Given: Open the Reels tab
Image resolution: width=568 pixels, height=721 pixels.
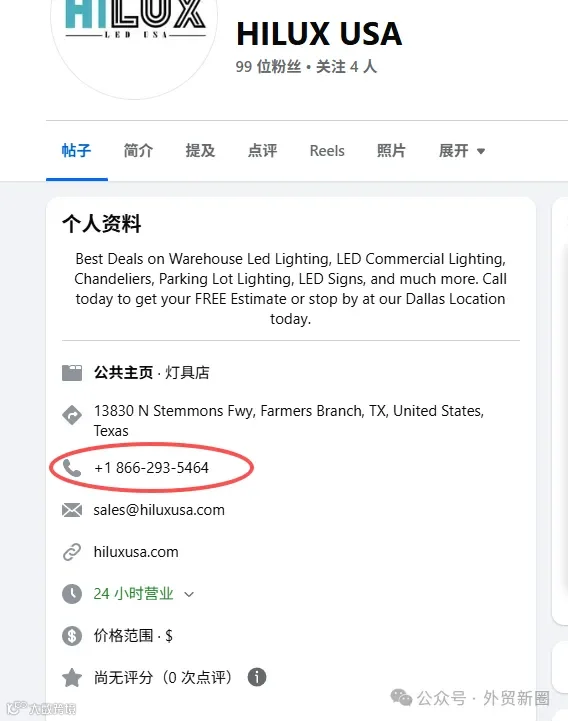Looking at the screenshot, I should pyautogui.click(x=327, y=151).
